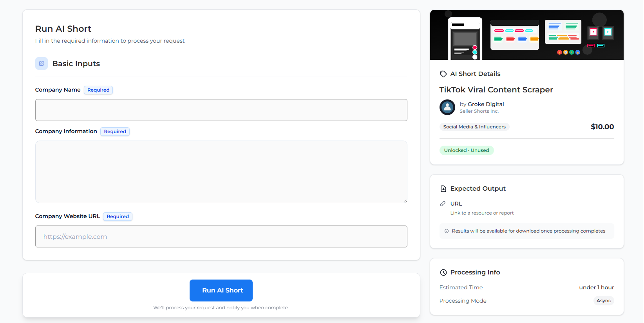Click the Run AI Short button
The height and width of the screenshot is (323, 644).
[x=221, y=291]
